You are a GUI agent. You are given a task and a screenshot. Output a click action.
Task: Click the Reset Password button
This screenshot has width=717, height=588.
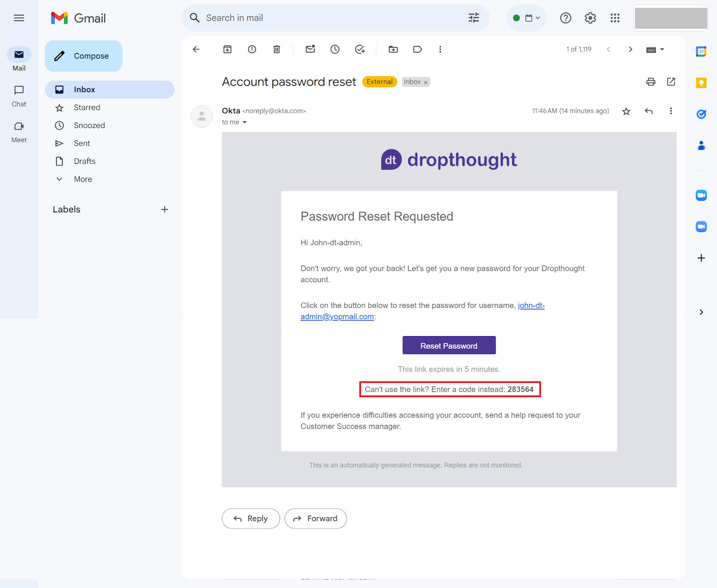449,346
